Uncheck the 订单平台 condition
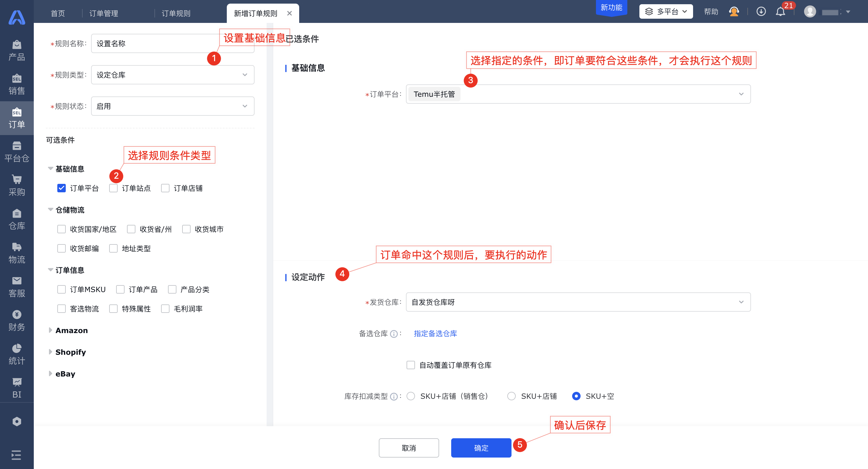 [x=61, y=188]
